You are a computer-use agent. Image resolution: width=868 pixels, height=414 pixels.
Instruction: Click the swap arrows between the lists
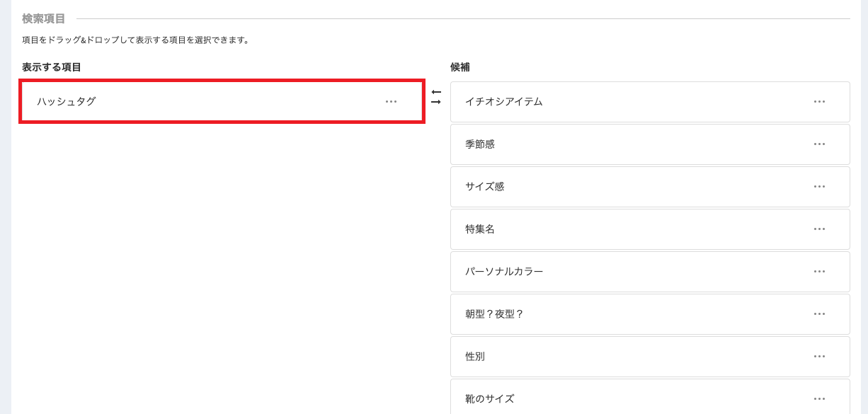click(x=436, y=97)
